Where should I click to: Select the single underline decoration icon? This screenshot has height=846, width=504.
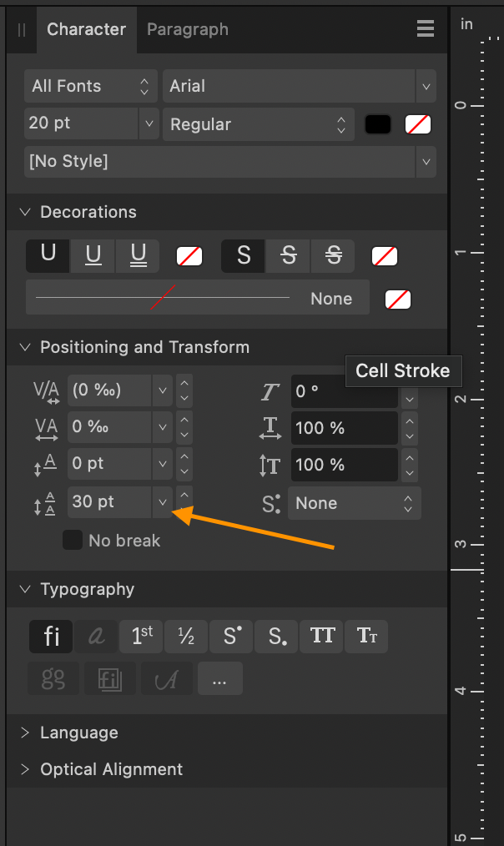click(x=92, y=256)
